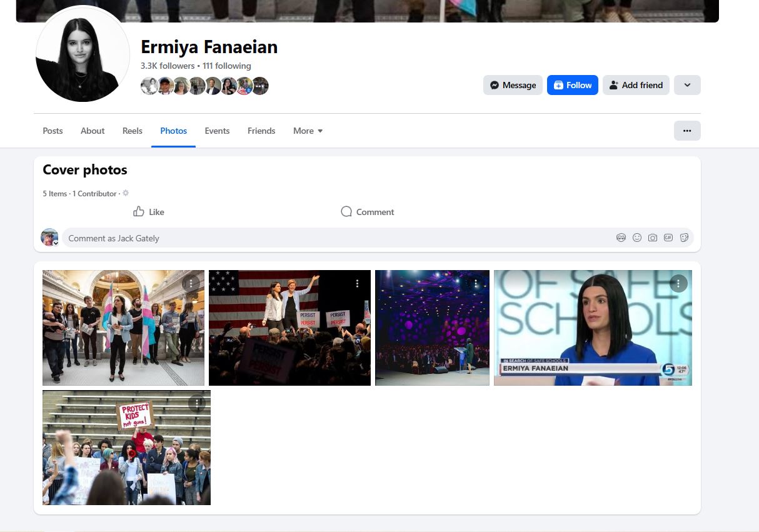Click the 5 Items text

(54, 194)
